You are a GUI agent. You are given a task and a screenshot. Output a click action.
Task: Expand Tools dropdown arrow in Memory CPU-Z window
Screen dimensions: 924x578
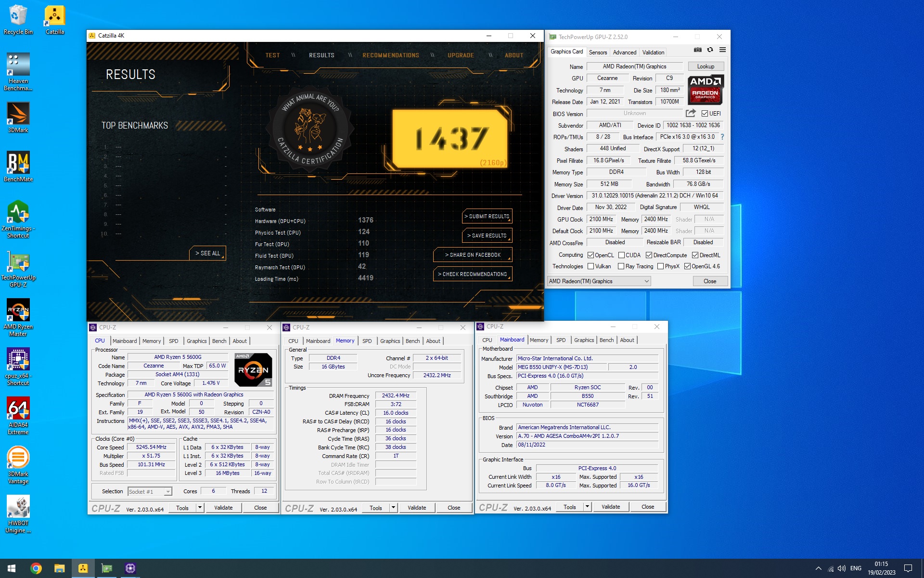[393, 508]
